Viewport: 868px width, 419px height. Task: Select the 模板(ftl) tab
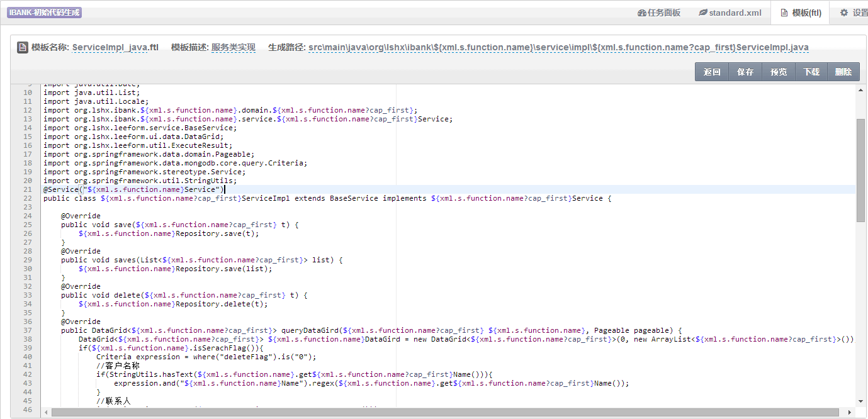[x=800, y=13]
